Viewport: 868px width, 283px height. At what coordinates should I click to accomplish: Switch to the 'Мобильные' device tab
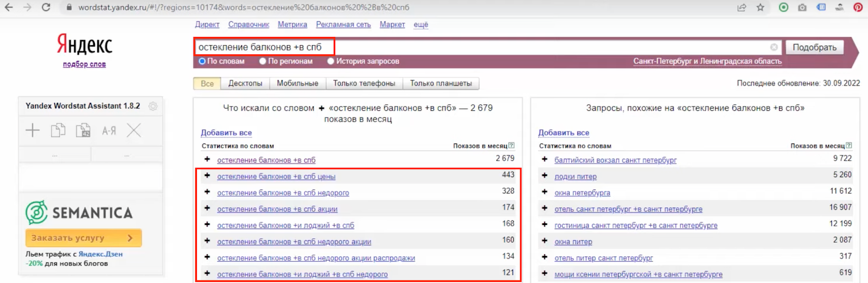point(297,83)
